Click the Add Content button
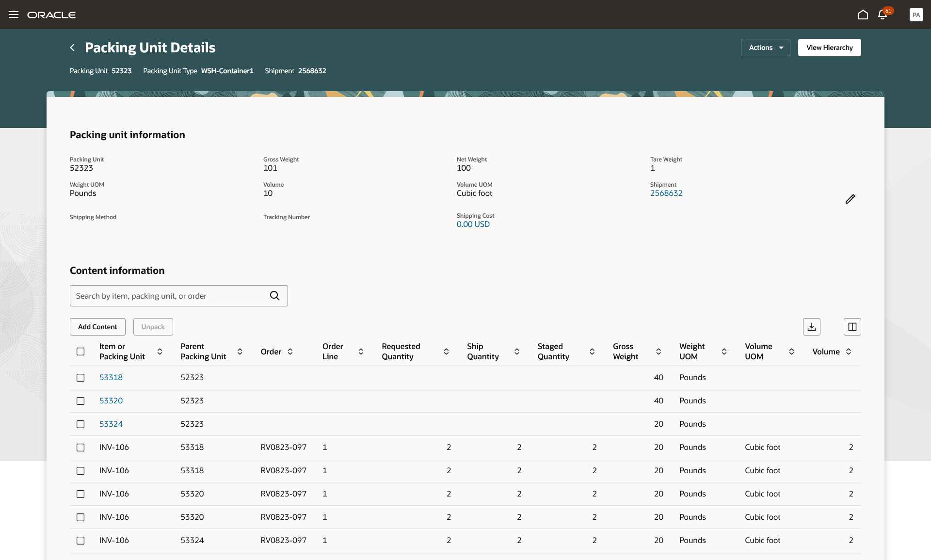931x560 pixels. coord(97,327)
